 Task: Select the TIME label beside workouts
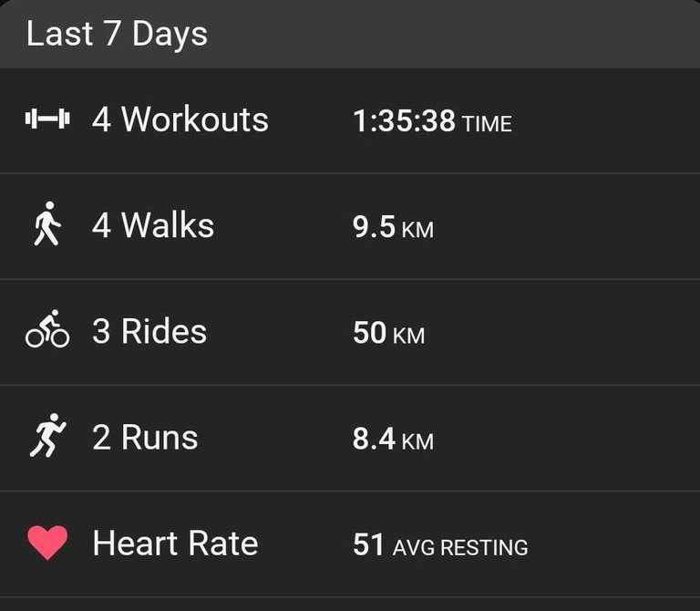point(487,124)
